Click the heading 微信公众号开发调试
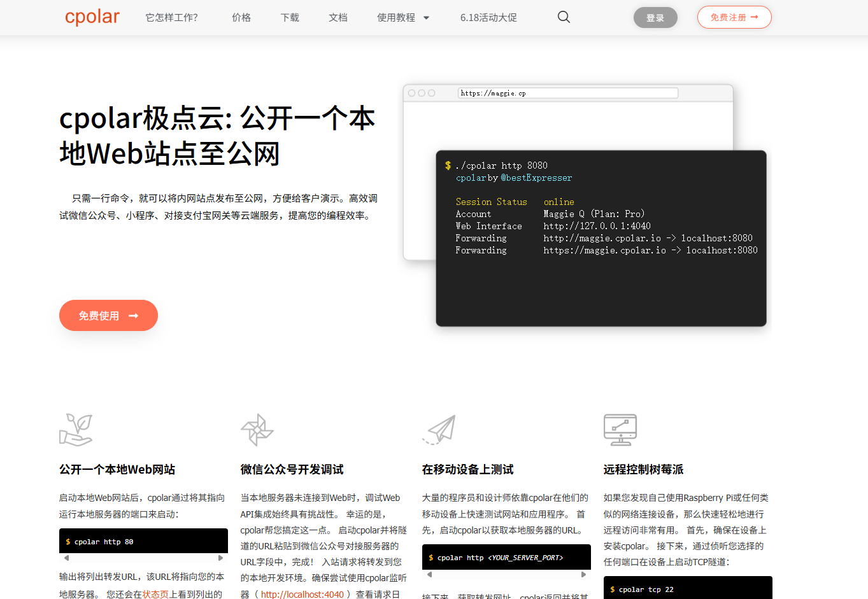 pyautogui.click(x=292, y=469)
